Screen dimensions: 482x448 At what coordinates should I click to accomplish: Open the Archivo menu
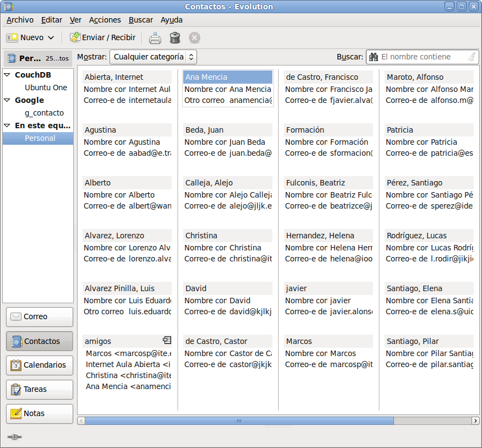(20, 20)
